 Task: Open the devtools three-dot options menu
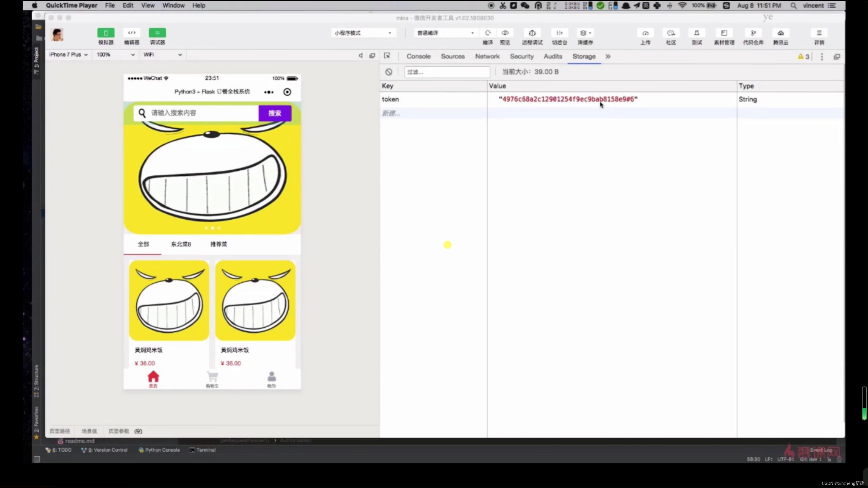tap(822, 57)
